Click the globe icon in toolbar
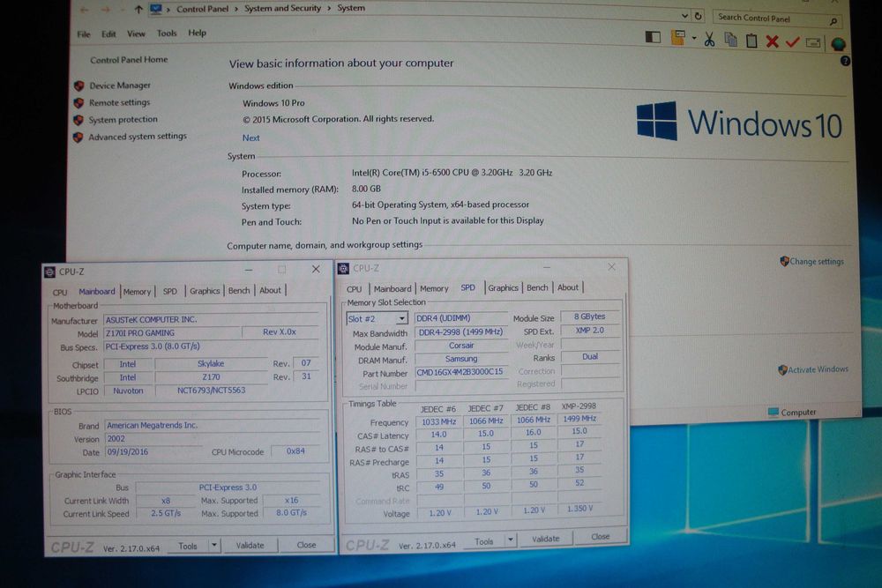This screenshot has height=588, width=882. pos(838,43)
